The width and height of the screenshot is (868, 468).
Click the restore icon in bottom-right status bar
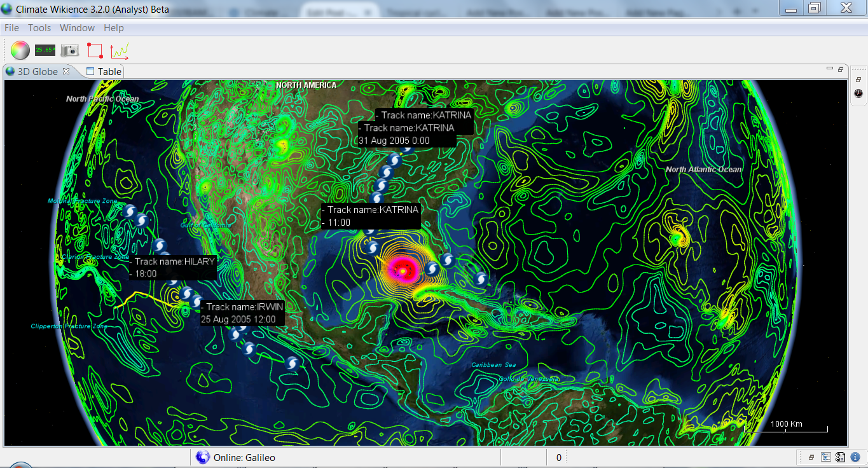[x=811, y=457]
